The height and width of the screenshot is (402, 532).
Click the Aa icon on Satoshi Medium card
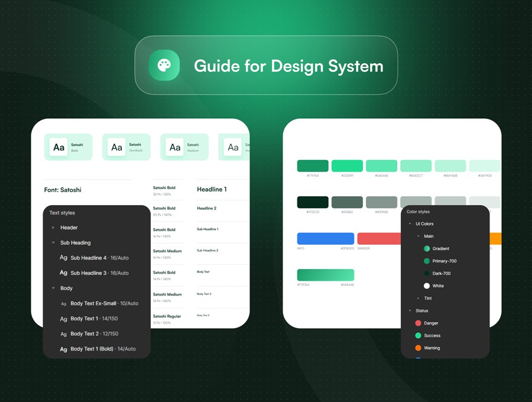tap(175, 147)
